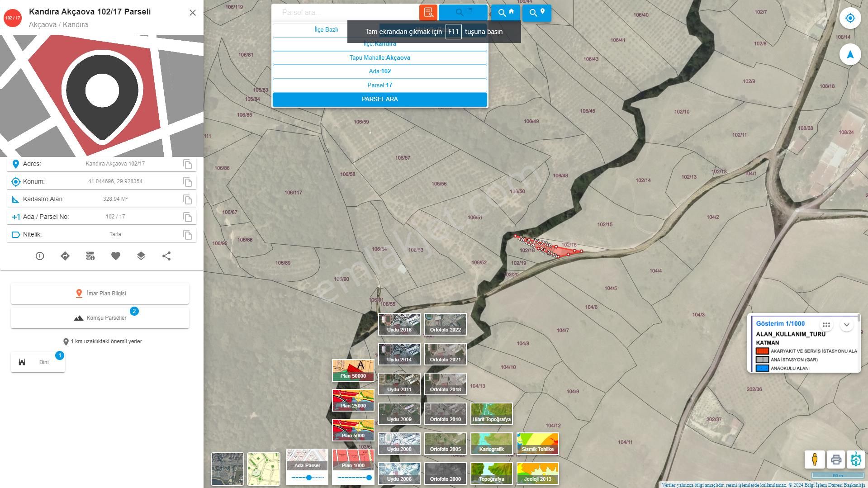This screenshot has width=868, height=488.
Task: Adjust the Ada-Parsel opacity slider
Action: click(x=309, y=478)
